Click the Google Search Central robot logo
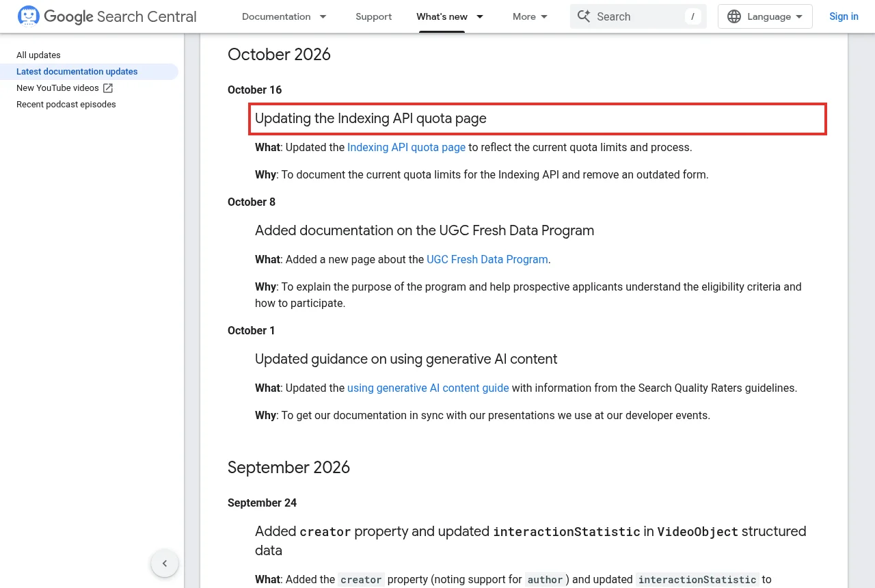Screen dimensions: 875x588 pos(29,16)
